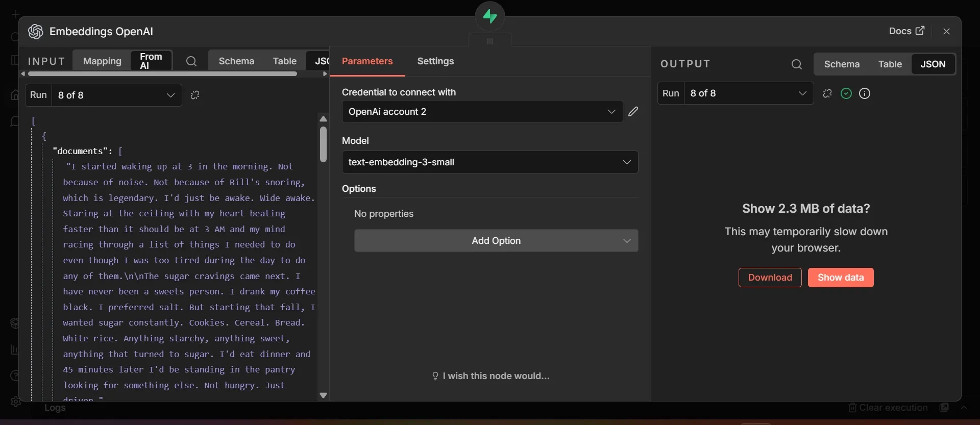Click the input tabs horizontal scrollbar
980x425 pixels.
pyautogui.click(x=162, y=74)
